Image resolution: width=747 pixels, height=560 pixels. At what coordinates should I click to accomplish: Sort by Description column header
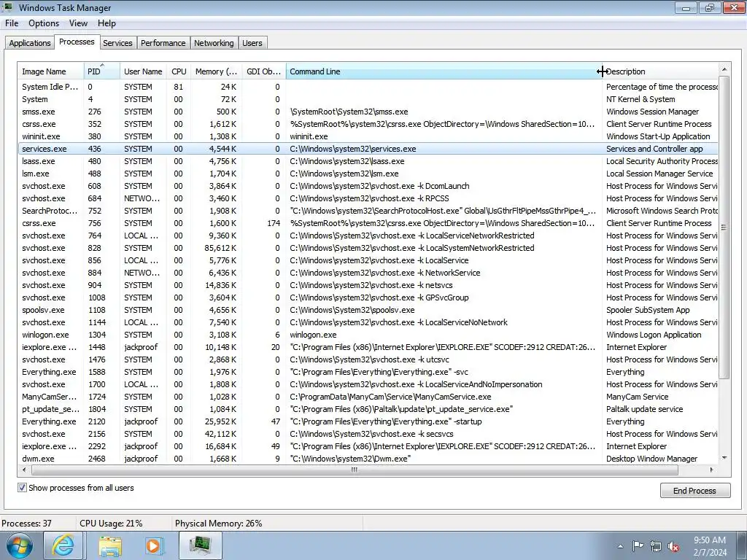point(659,71)
